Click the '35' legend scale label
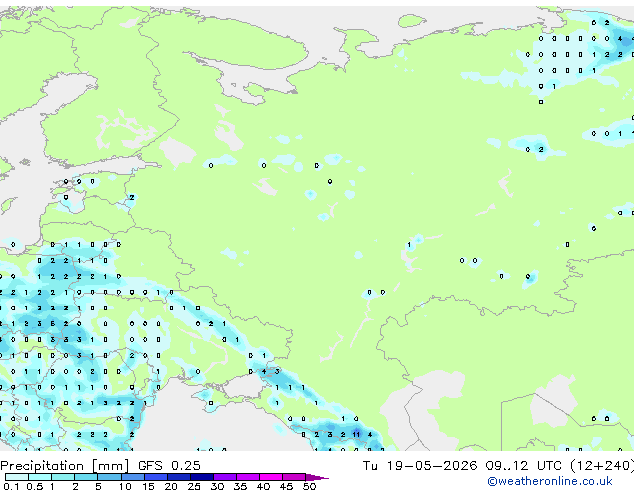This screenshot has width=634, height=490. 240,486
